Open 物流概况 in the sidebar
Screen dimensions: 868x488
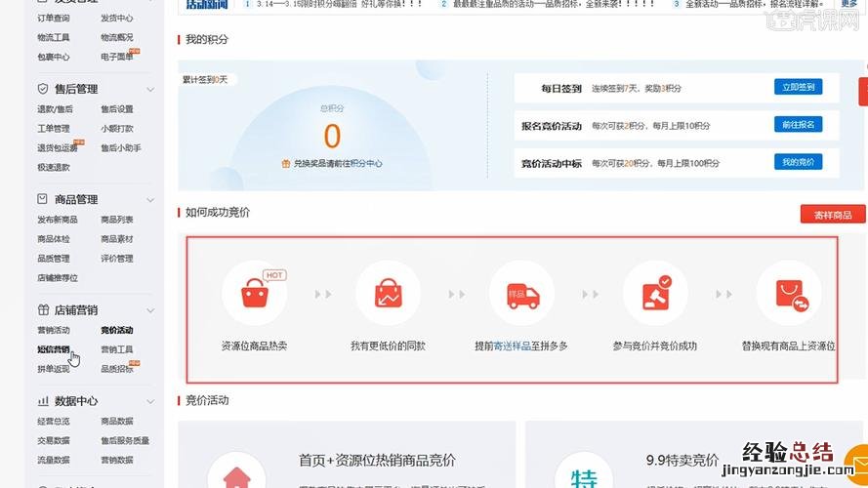pyautogui.click(x=117, y=37)
